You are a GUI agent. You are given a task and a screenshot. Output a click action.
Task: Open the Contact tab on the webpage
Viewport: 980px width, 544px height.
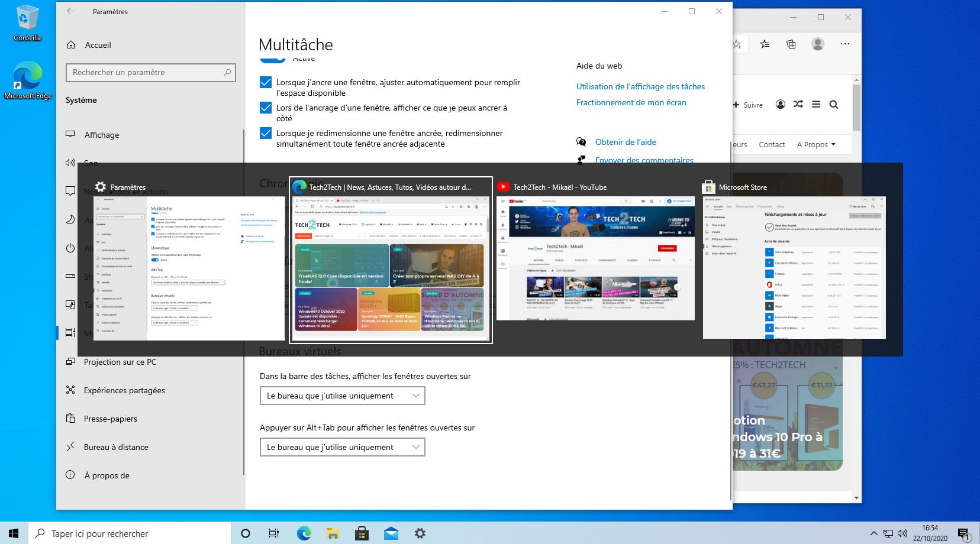point(772,144)
